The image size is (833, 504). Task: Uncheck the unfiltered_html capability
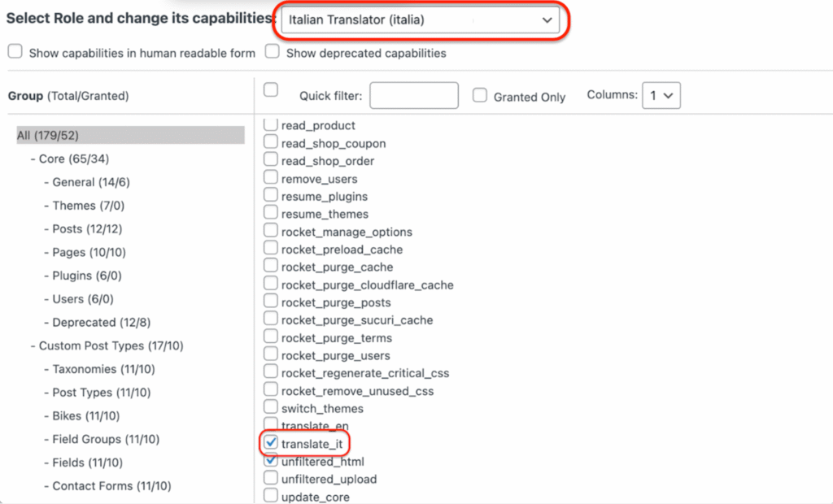point(271,461)
